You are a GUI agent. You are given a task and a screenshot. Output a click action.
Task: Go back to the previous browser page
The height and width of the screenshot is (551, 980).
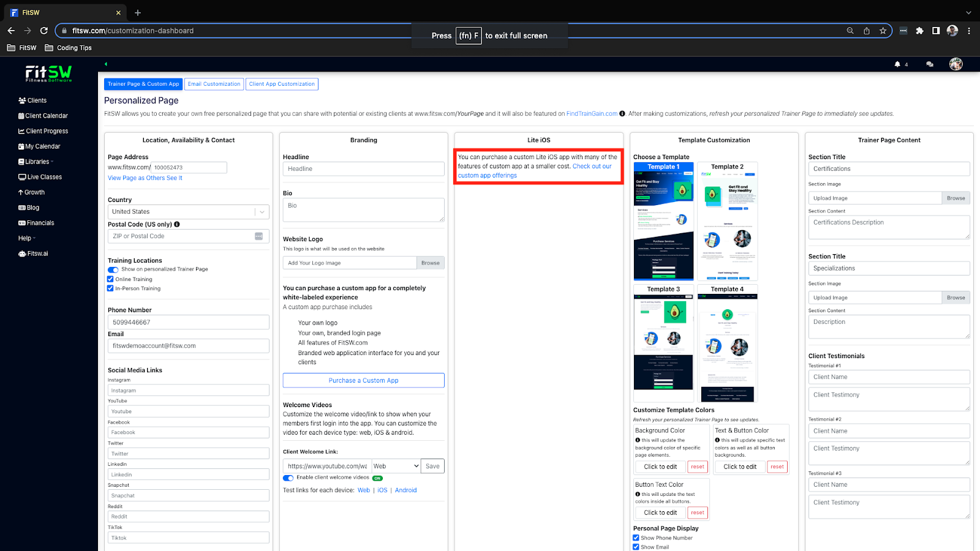[11, 31]
